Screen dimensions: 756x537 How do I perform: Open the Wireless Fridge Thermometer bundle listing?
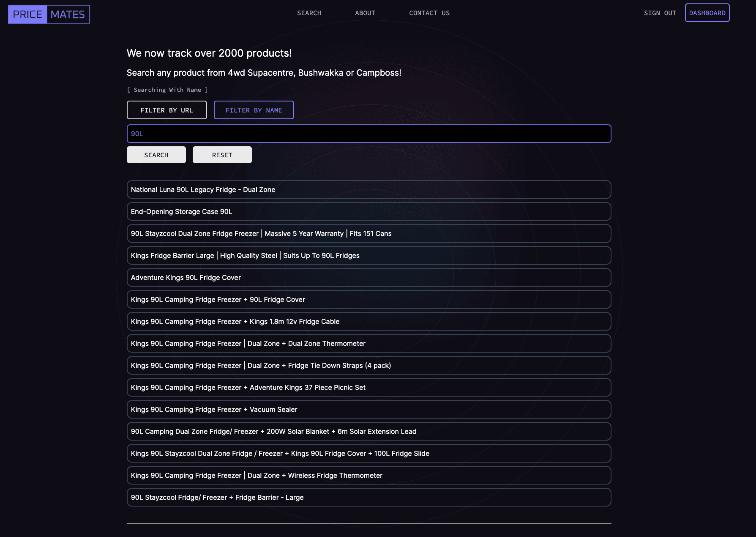(368, 475)
